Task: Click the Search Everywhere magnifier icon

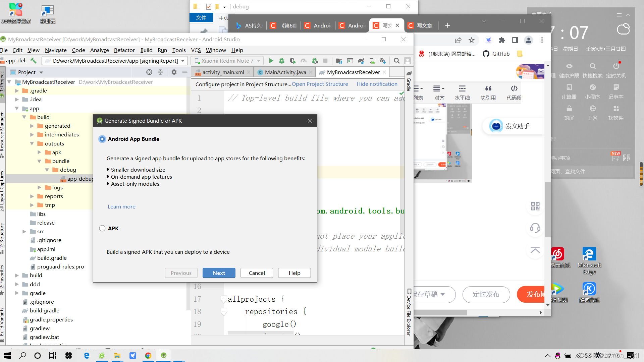Action: pos(397,61)
